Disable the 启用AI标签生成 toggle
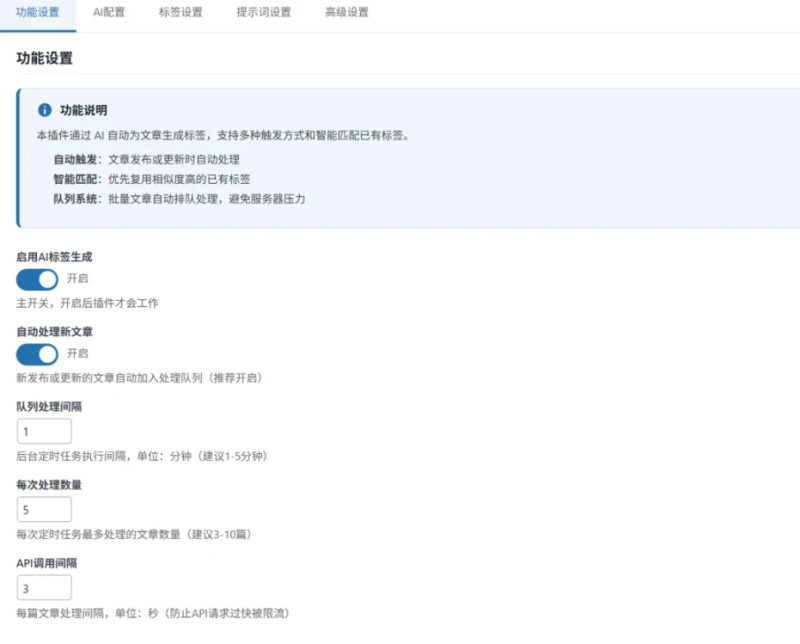 click(36, 279)
